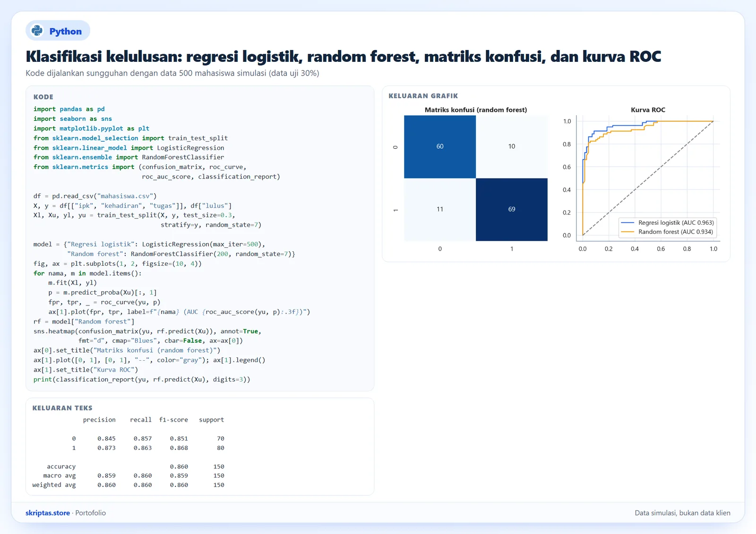
Task: Open the skriptas.store link
Action: click(x=48, y=513)
